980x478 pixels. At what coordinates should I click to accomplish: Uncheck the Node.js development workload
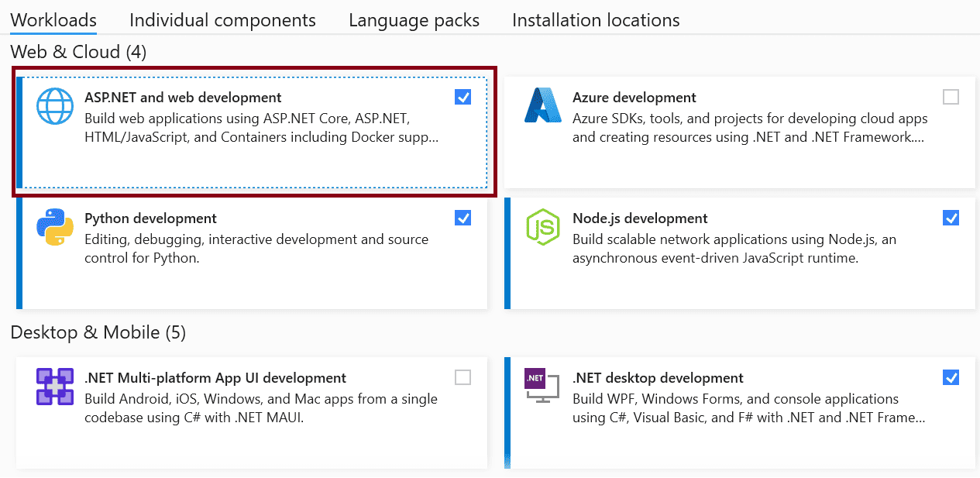[951, 218]
